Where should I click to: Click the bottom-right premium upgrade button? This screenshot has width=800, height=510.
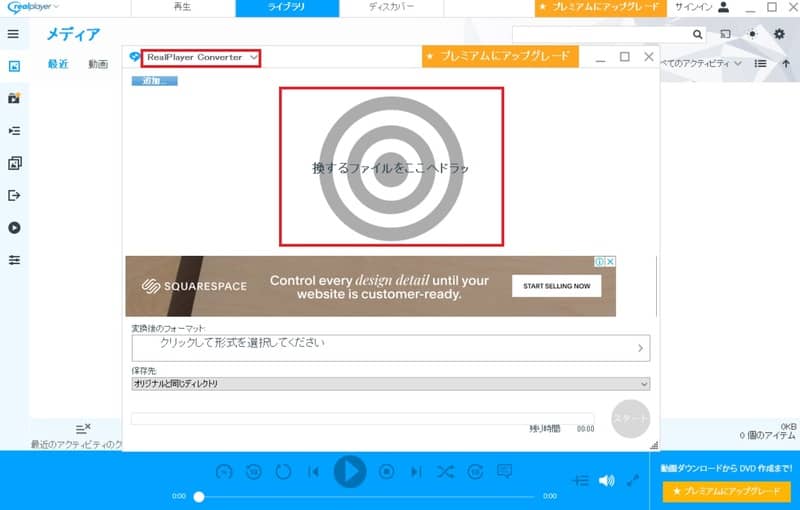[727, 492]
